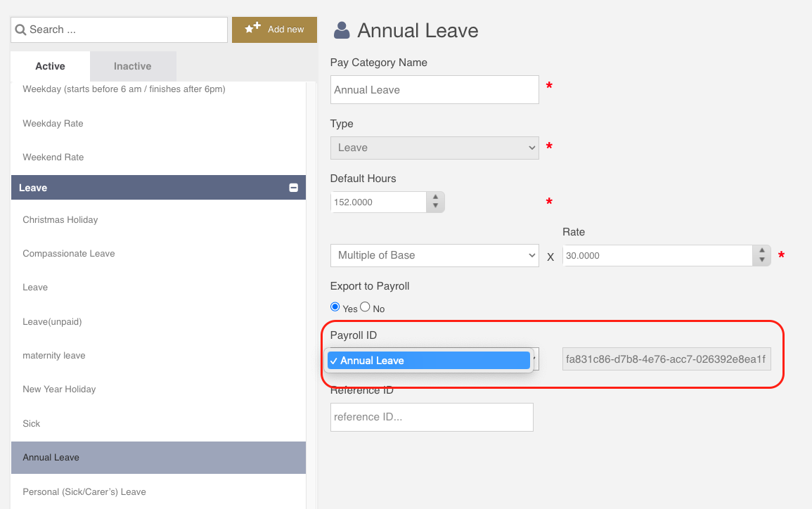Click the reference ID input field
This screenshot has height=509, width=812.
[x=432, y=417]
